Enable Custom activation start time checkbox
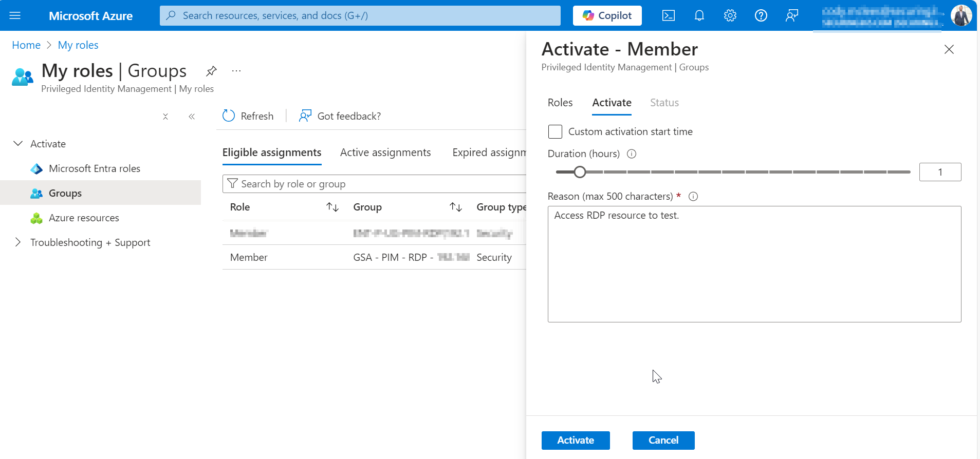 pyautogui.click(x=555, y=131)
